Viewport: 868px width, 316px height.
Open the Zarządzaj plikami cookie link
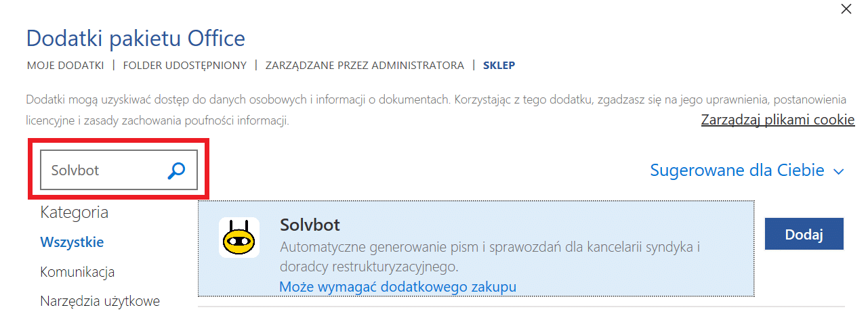tap(778, 120)
